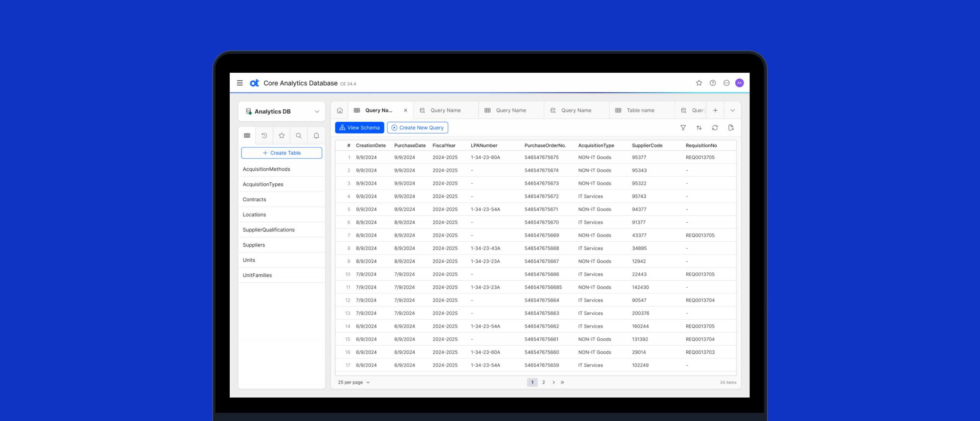The width and height of the screenshot is (980, 421).
Task: Go to the home tab icon
Action: pyautogui.click(x=340, y=110)
